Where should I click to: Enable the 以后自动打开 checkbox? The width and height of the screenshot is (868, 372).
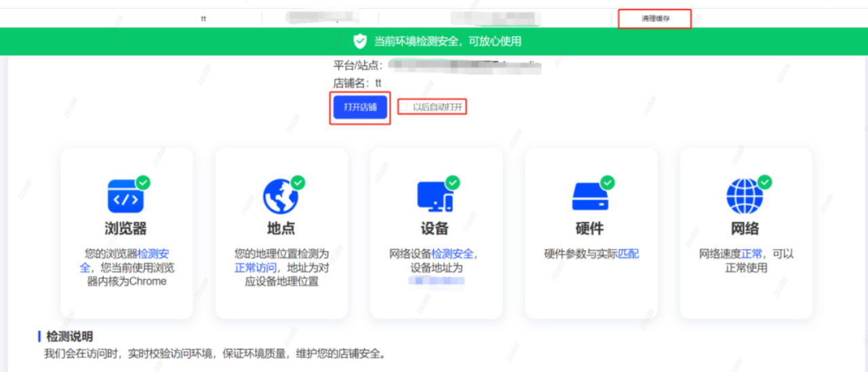(405, 107)
